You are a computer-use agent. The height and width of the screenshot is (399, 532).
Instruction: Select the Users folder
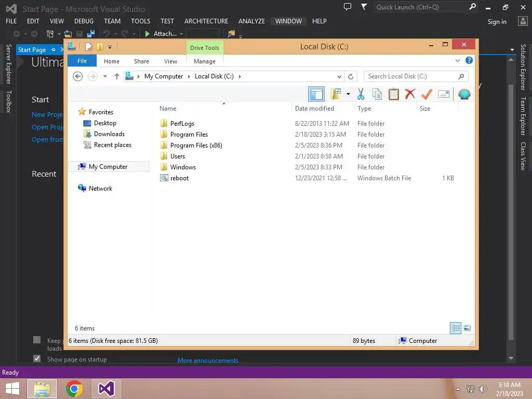point(178,156)
